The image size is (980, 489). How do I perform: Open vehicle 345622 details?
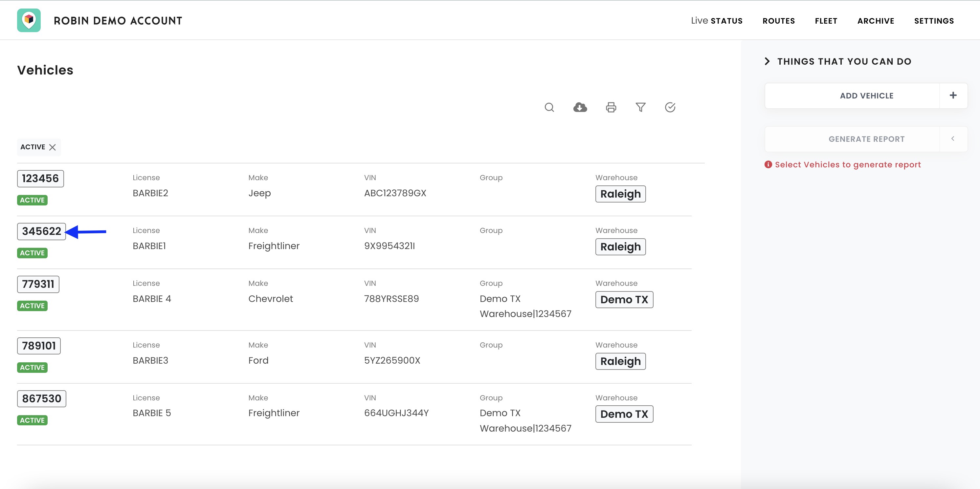pos(41,231)
